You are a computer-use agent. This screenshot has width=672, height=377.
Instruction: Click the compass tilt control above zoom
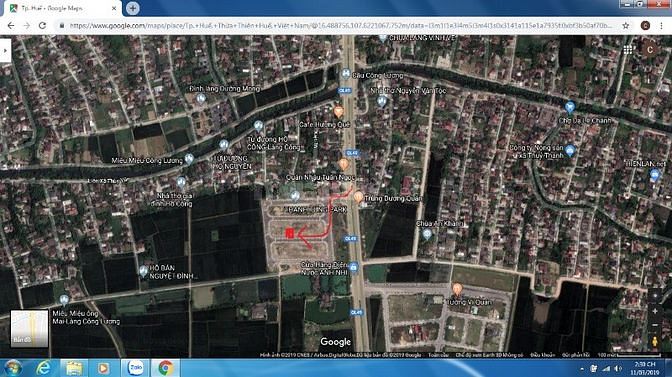(x=655, y=296)
